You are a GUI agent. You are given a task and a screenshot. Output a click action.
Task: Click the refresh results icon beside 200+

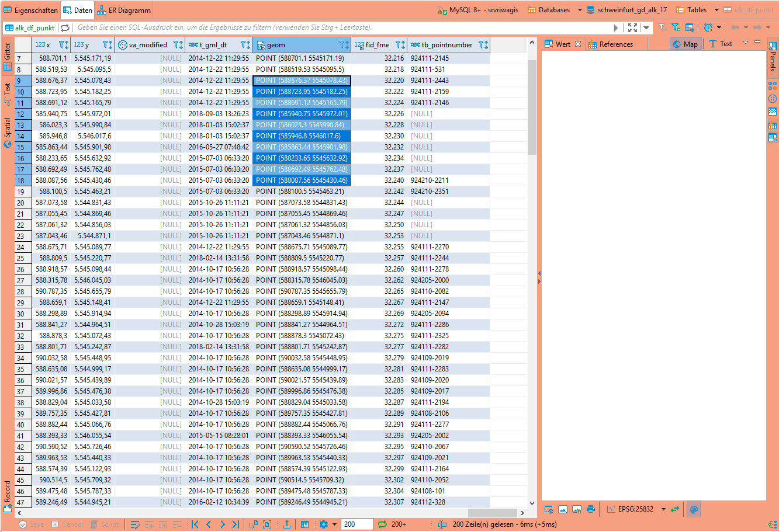(x=382, y=524)
